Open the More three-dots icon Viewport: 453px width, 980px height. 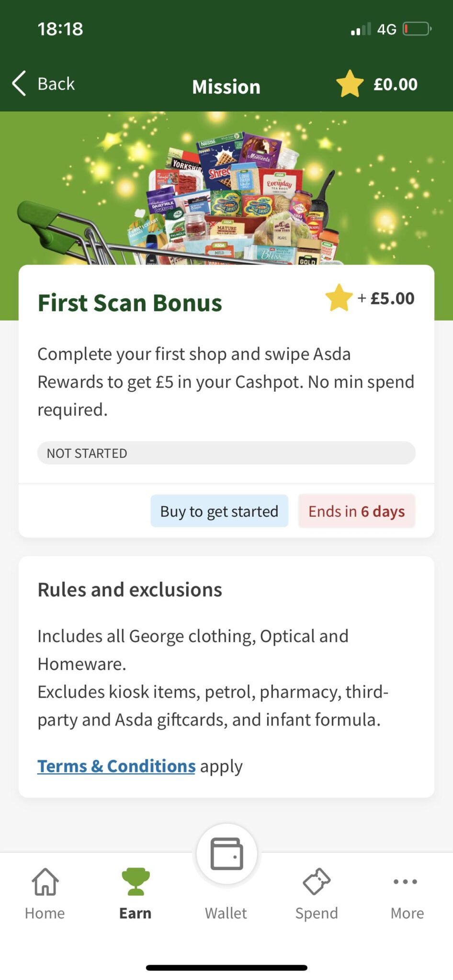(406, 881)
